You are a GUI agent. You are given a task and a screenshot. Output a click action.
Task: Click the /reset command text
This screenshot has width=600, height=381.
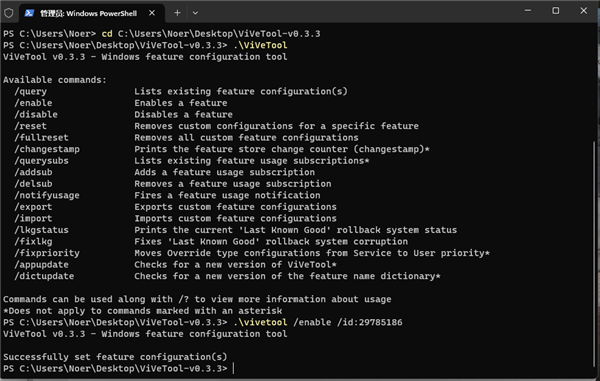[x=31, y=126]
